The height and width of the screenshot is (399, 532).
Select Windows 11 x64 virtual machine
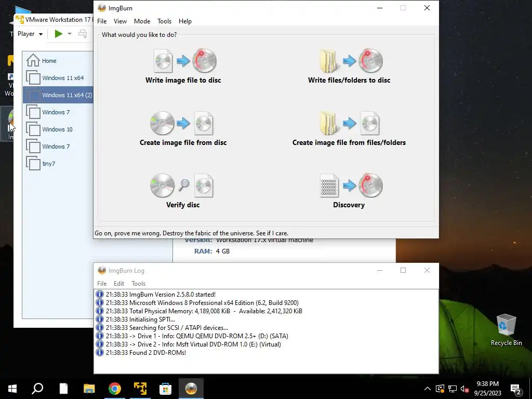(x=58, y=78)
